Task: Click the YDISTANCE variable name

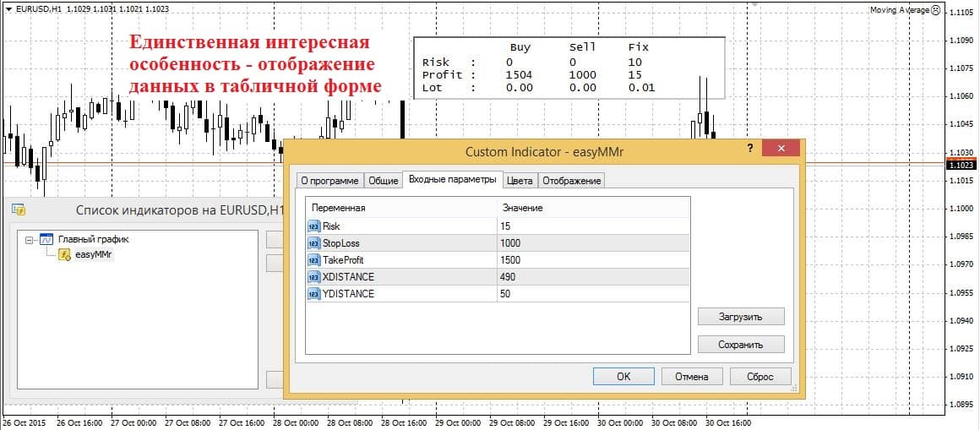Action: click(348, 294)
